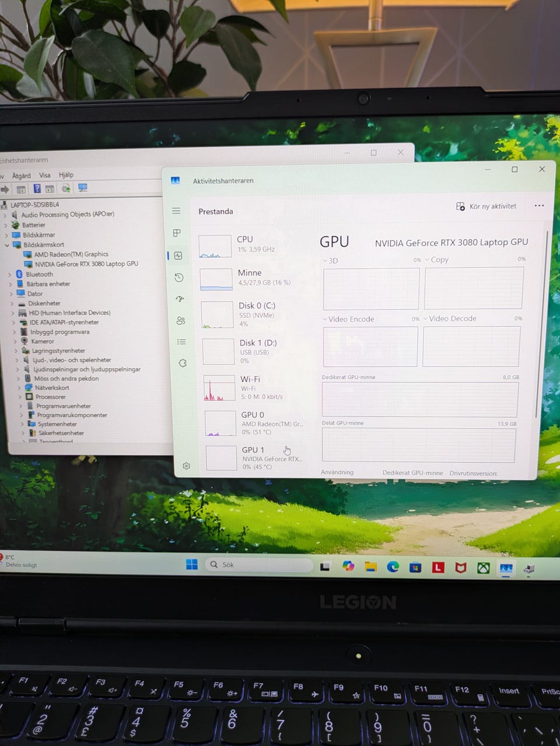560x746 pixels.
Task: Expand Audio Processing Objects node in Device Manager
Action: (x=6, y=215)
